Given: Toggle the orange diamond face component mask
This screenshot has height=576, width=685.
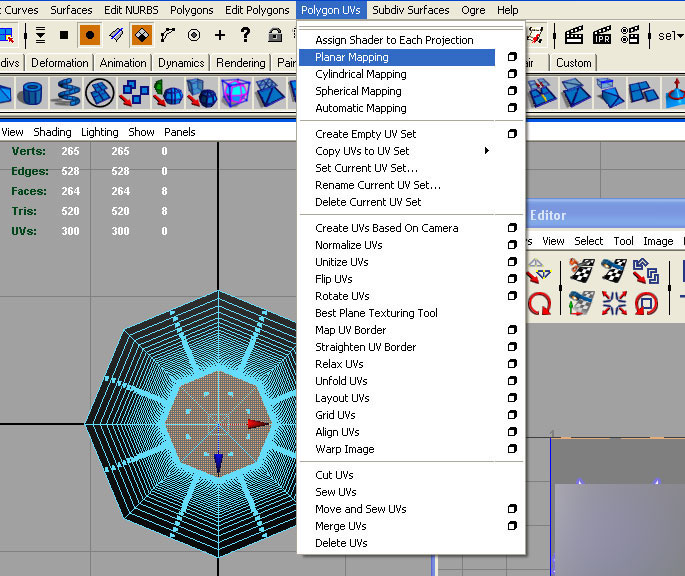Looking at the screenshot, I should pyautogui.click(x=142, y=35).
